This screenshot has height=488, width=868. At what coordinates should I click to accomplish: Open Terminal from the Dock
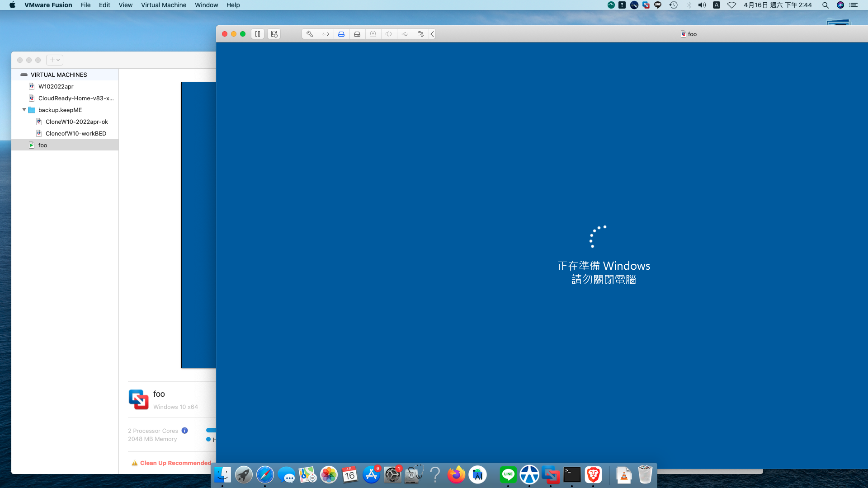click(572, 475)
